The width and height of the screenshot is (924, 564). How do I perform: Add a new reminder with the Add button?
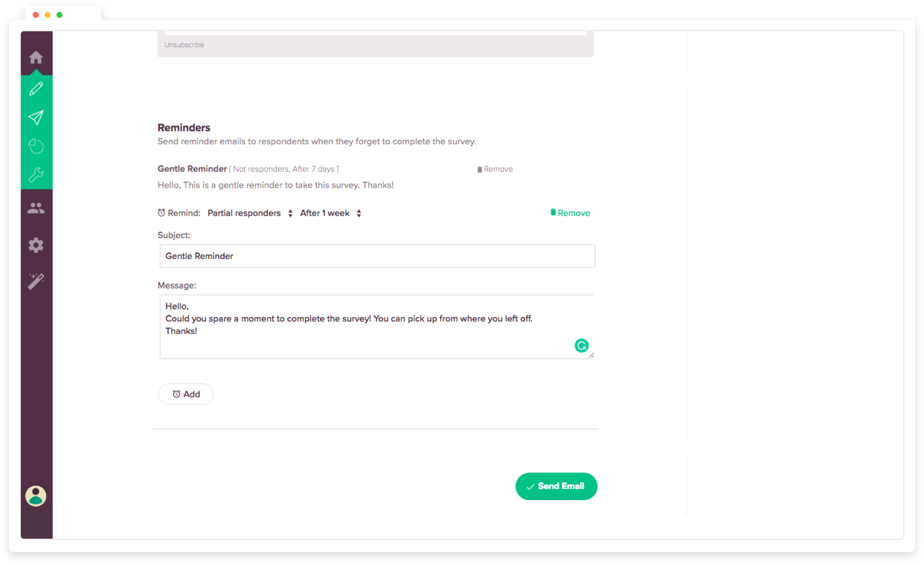click(x=185, y=394)
